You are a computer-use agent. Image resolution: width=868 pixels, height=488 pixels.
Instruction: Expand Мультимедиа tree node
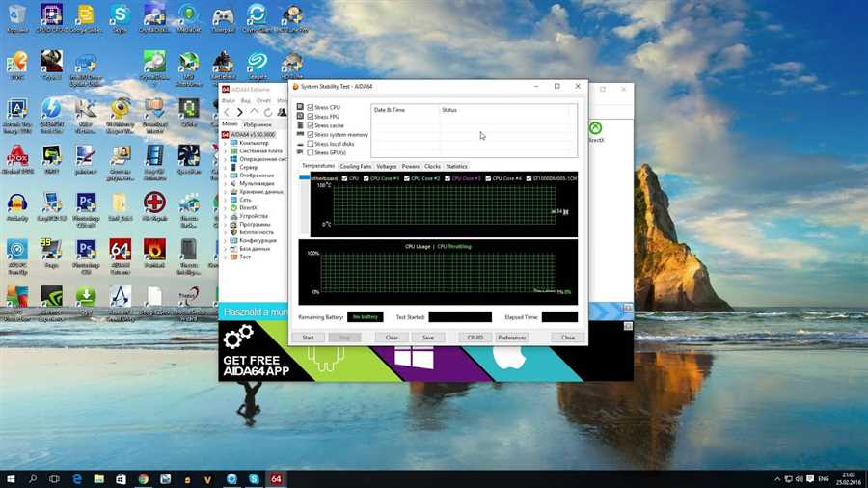[226, 183]
